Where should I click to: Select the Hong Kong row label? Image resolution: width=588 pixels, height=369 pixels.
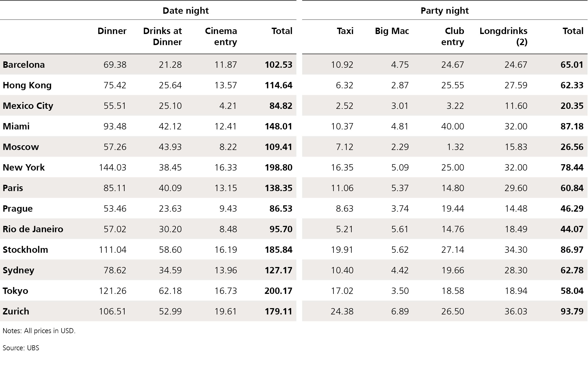click(x=27, y=85)
